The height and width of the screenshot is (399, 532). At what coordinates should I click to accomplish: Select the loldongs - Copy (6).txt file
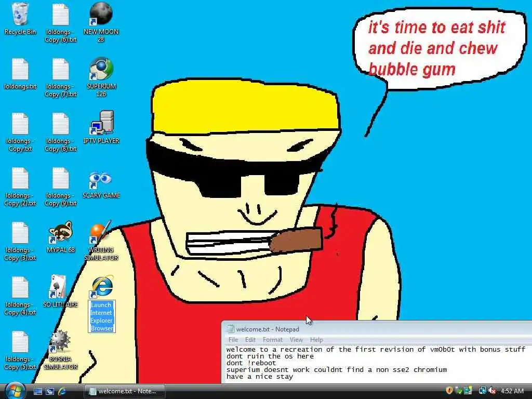[x=60, y=23]
